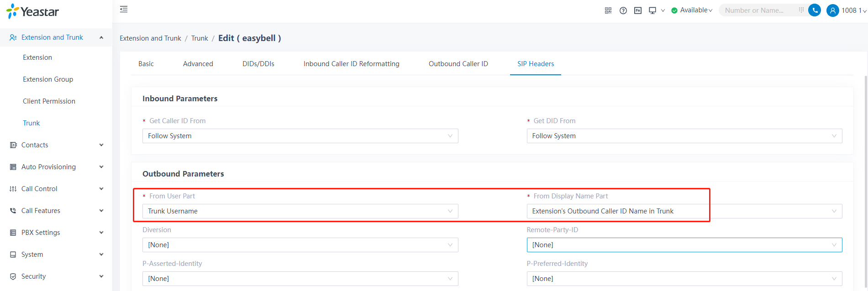Image resolution: width=868 pixels, height=291 pixels.
Task: Open the P-Asserted-Identity dropdown
Action: tap(300, 279)
